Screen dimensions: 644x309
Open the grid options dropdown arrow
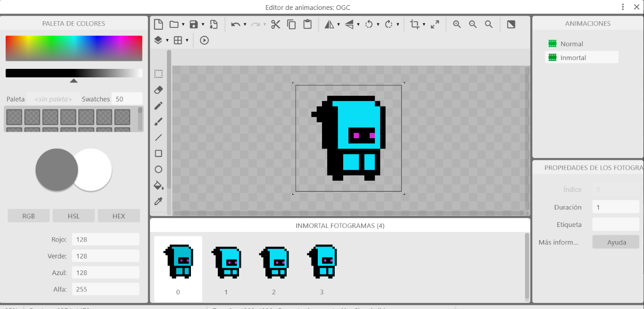(x=187, y=41)
